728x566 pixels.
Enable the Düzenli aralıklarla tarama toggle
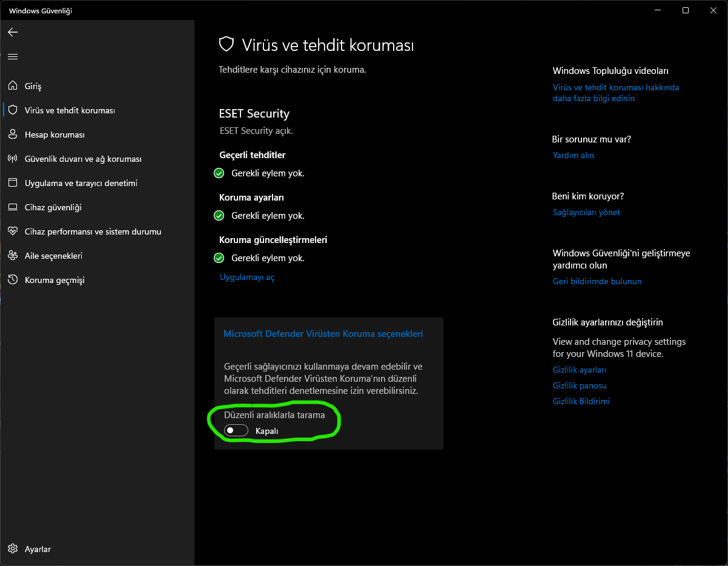tap(236, 431)
